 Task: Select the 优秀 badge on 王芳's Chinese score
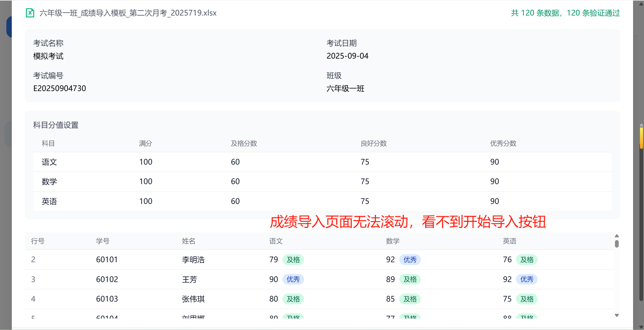293,279
